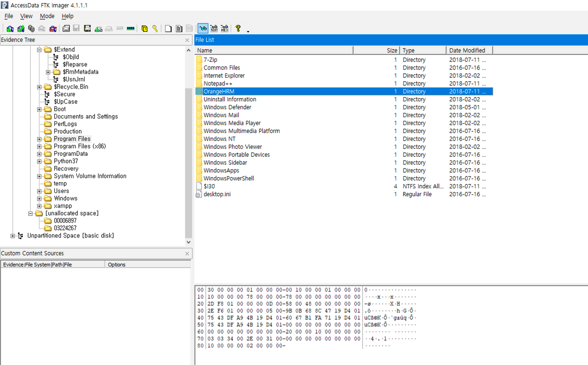The image size is (588, 365).
Task: Click the grayed Export Disk Image icon
Action: 77,29
